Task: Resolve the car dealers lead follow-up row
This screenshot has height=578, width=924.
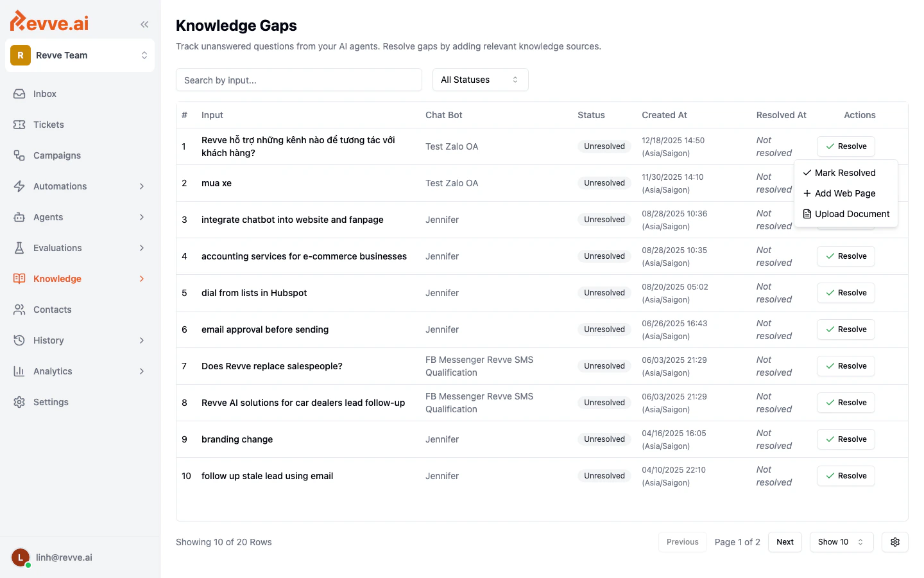Action: [846, 403]
